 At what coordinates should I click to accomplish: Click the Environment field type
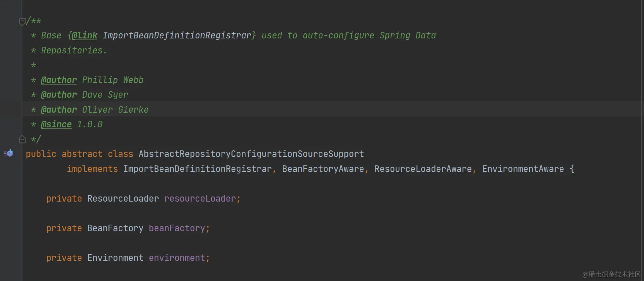pos(115,258)
